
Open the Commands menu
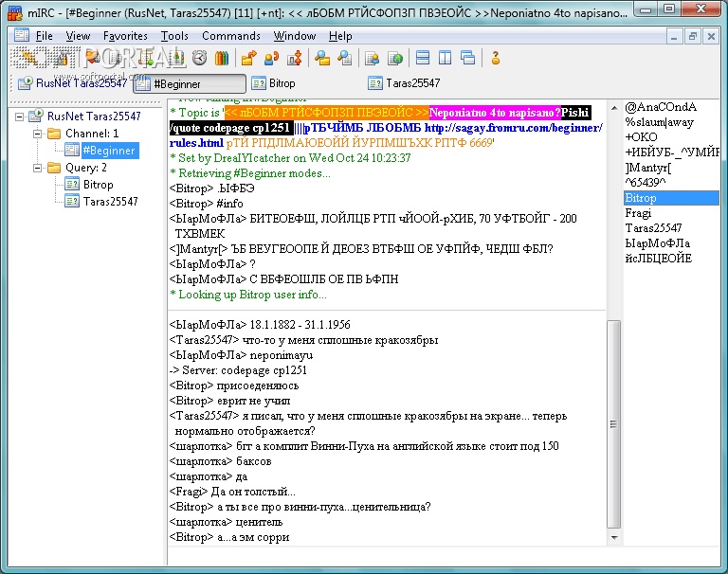click(230, 36)
